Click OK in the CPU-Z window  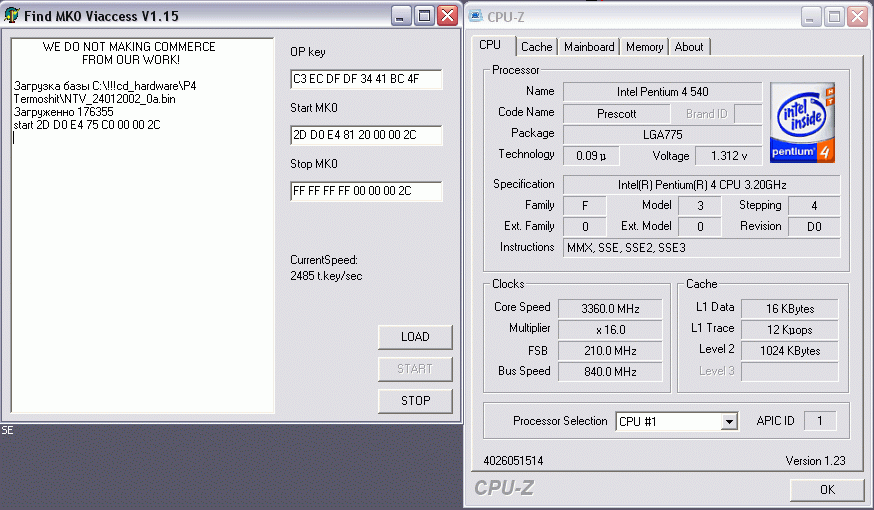[x=827, y=489]
